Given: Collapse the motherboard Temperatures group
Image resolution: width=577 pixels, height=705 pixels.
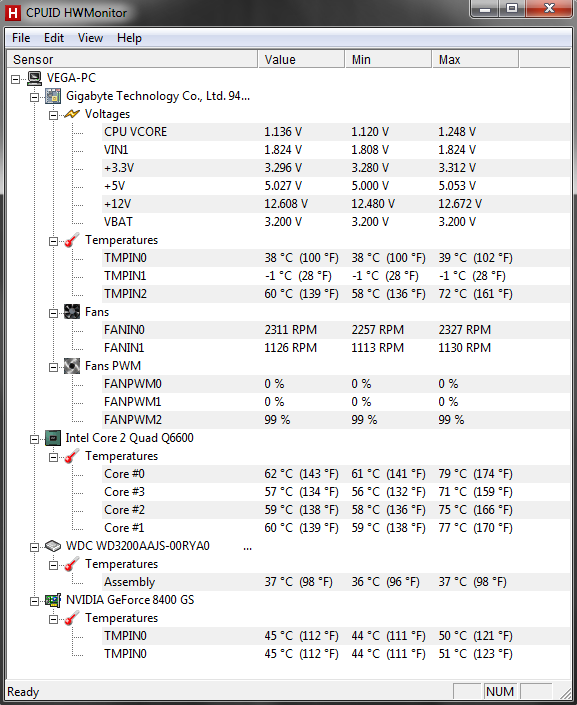Looking at the screenshot, I should point(54,241).
